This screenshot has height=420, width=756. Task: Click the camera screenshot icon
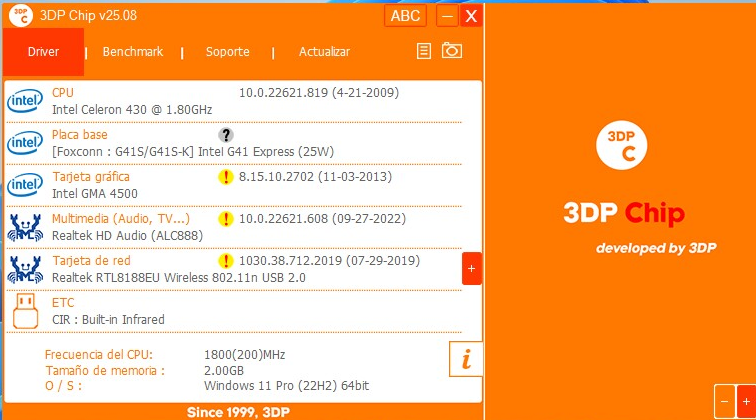452,51
